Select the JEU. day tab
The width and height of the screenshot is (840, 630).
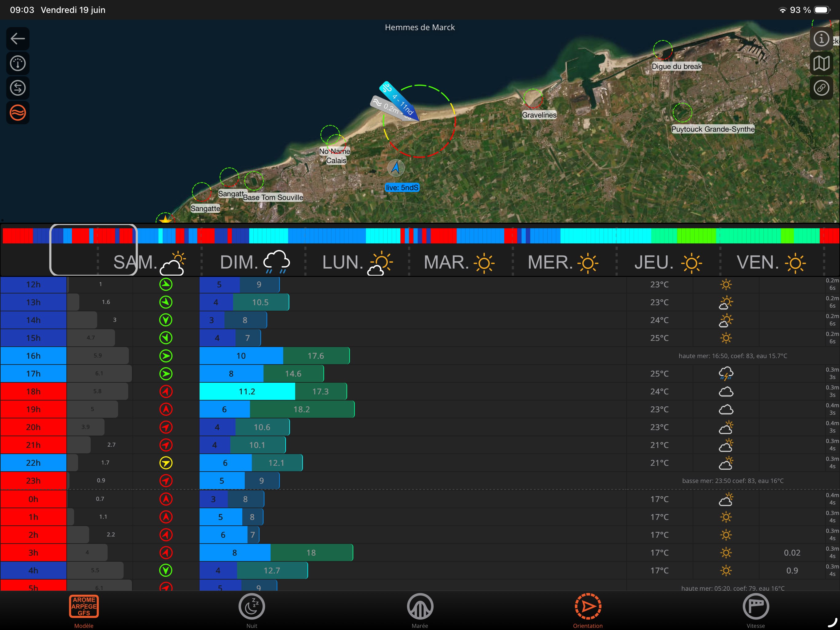coord(668,262)
